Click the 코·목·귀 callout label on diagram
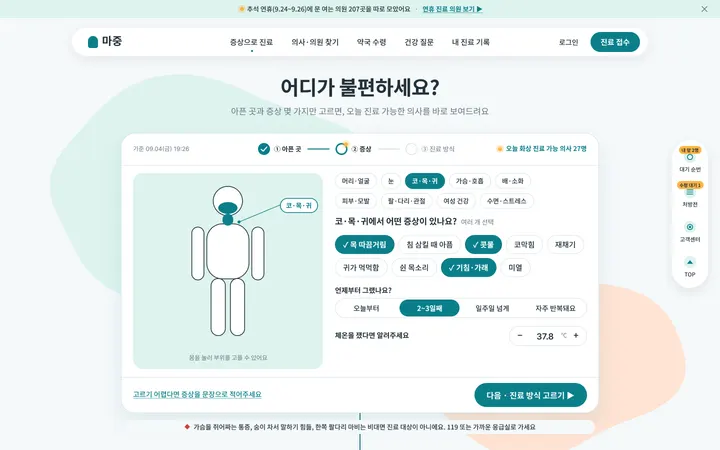The width and height of the screenshot is (720, 450). [x=298, y=205]
